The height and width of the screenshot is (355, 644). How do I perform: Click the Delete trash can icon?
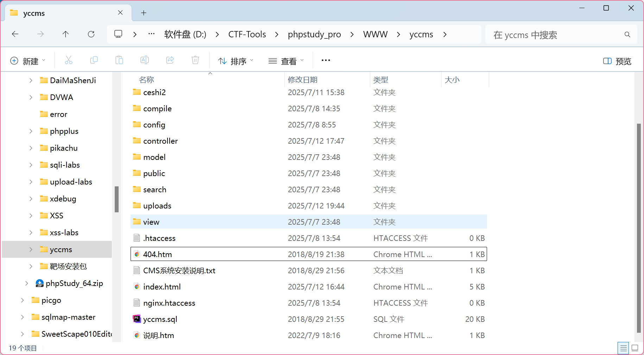[195, 60]
